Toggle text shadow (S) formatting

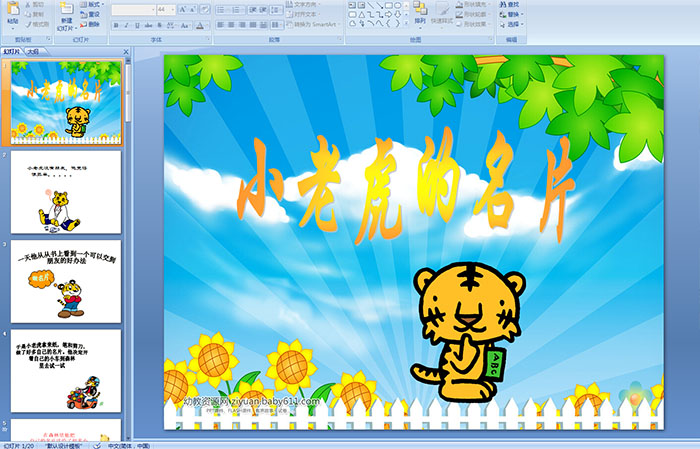pos(159,25)
